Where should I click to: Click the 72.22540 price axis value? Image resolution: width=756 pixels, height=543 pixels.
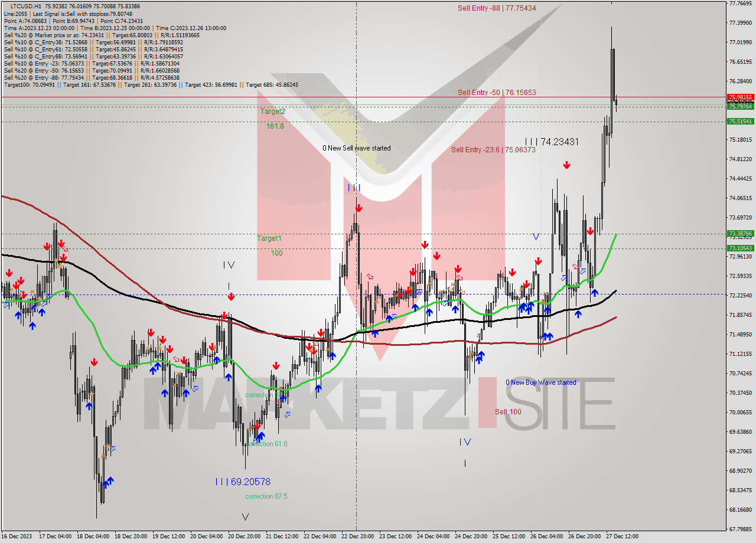[x=741, y=295]
